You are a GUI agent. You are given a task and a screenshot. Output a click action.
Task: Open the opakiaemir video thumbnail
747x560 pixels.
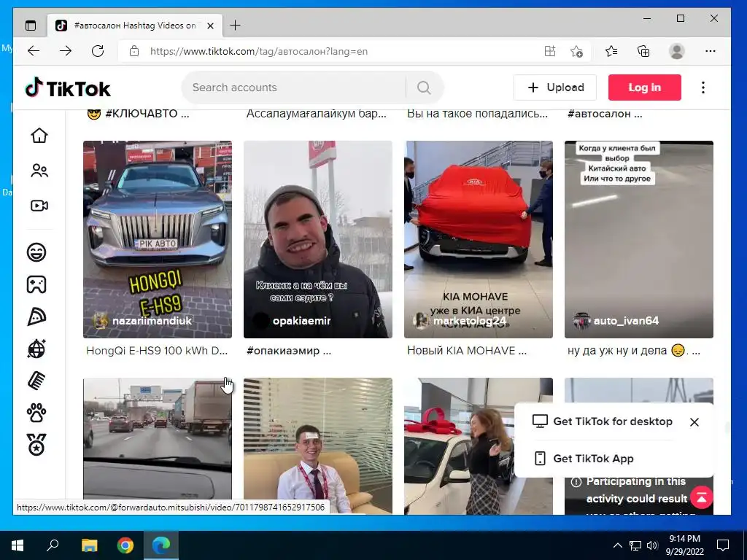coord(318,239)
